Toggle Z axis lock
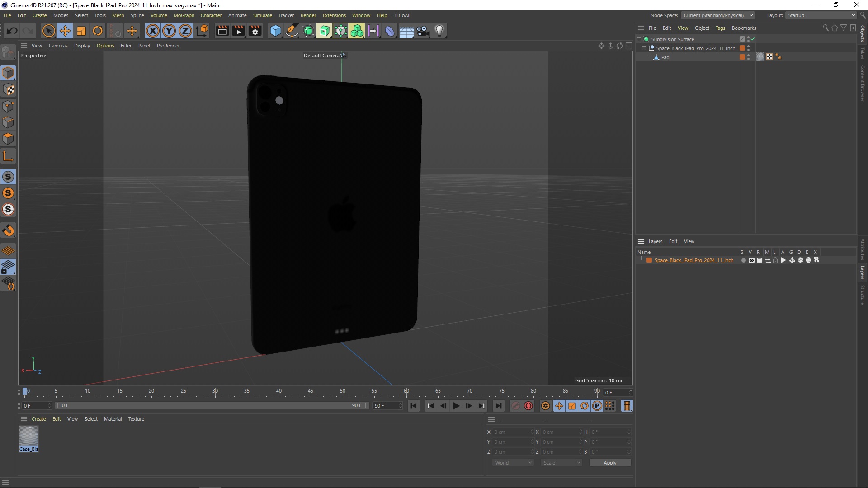 pyautogui.click(x=185, y=31)
